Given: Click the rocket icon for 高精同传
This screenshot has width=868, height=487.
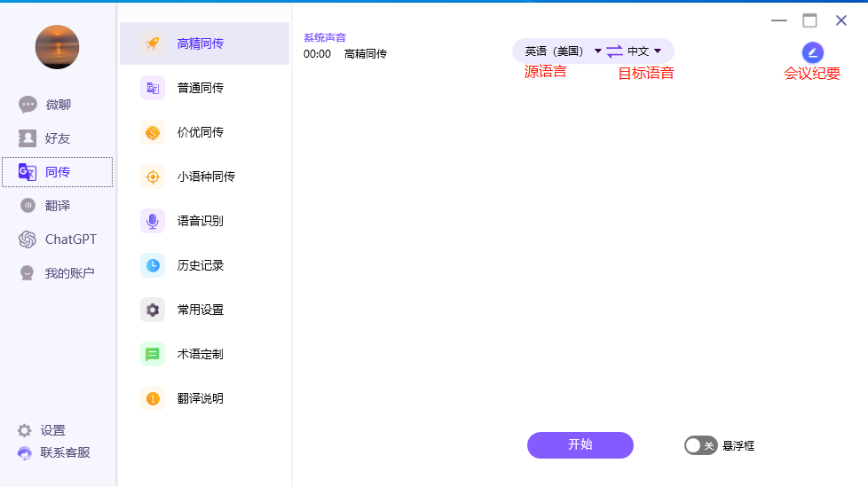Looking at the screenshot, I should pos(153,43).
